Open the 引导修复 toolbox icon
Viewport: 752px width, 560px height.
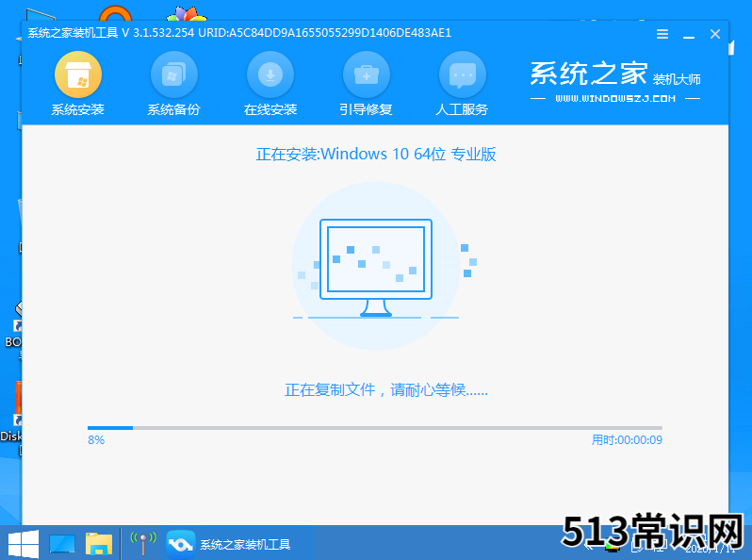click(367, 74)
